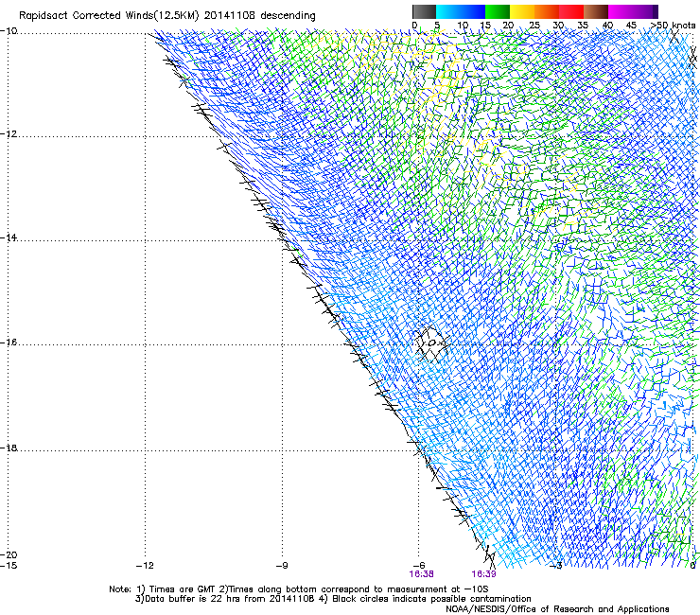Click the blue 10-15 knots legend swatch
This screenshot has width=700, height=615.
click(473, 11)
